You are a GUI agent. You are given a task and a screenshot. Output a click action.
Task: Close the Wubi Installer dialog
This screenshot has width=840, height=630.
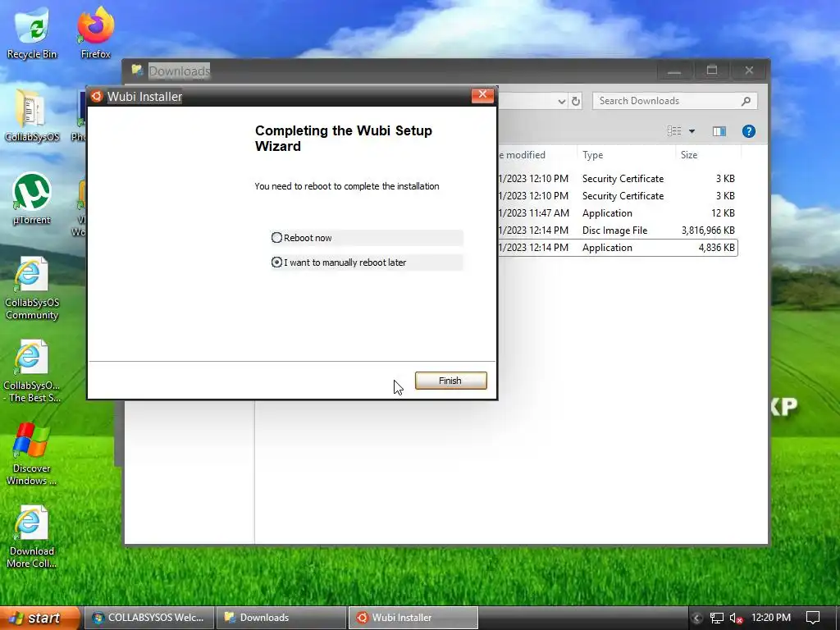click(x=482, y=95)
